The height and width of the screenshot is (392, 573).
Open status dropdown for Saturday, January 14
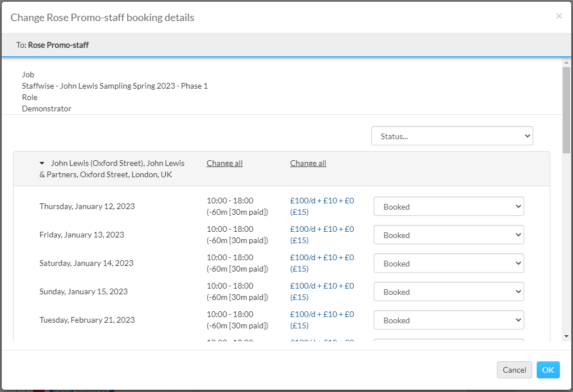(449, 263)
